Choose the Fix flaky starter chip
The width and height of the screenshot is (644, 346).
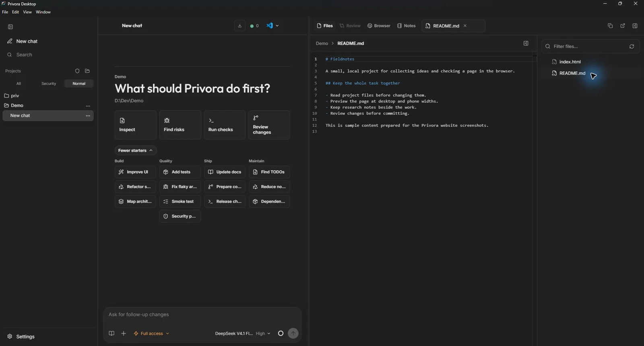(180, 187)
